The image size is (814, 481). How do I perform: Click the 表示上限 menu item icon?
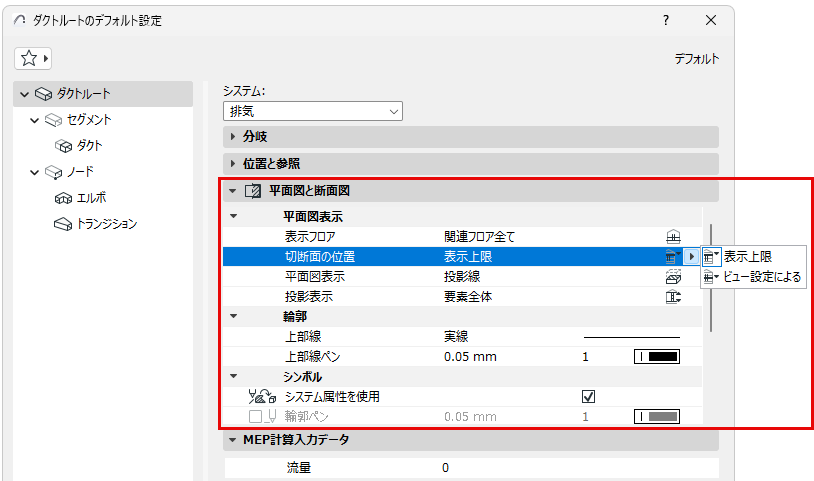tap(711, 256)
